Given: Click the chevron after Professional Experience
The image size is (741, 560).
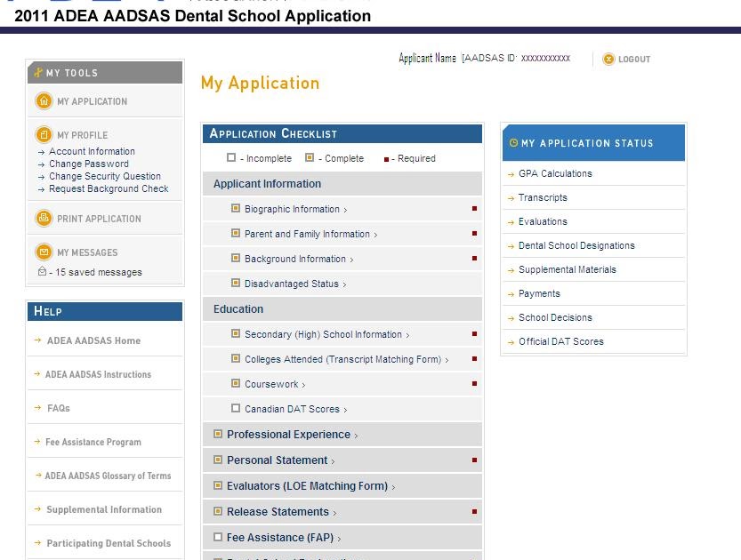Looking at the screenshot, I should [356, 436].
